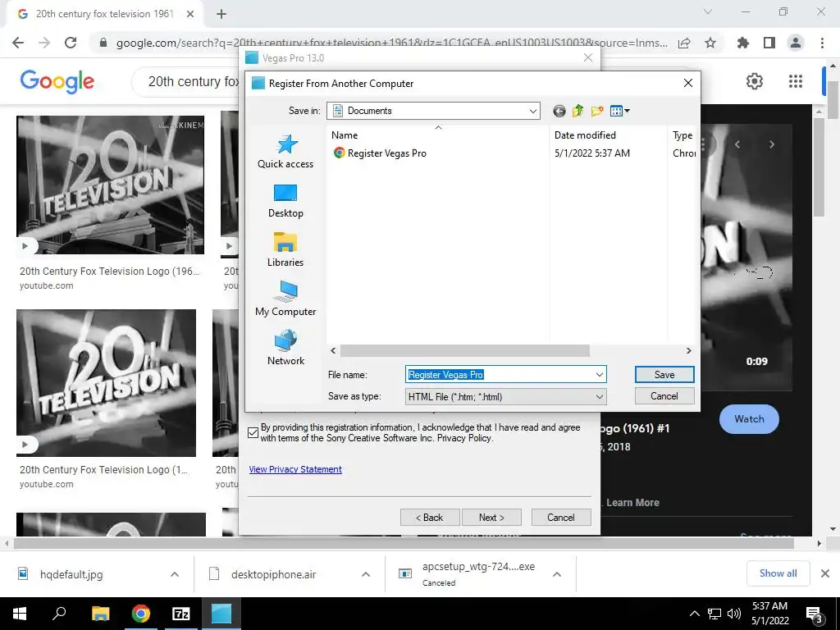Go to previous image in preview panel
The image size is (840, 630).
[x=737, y=144]
